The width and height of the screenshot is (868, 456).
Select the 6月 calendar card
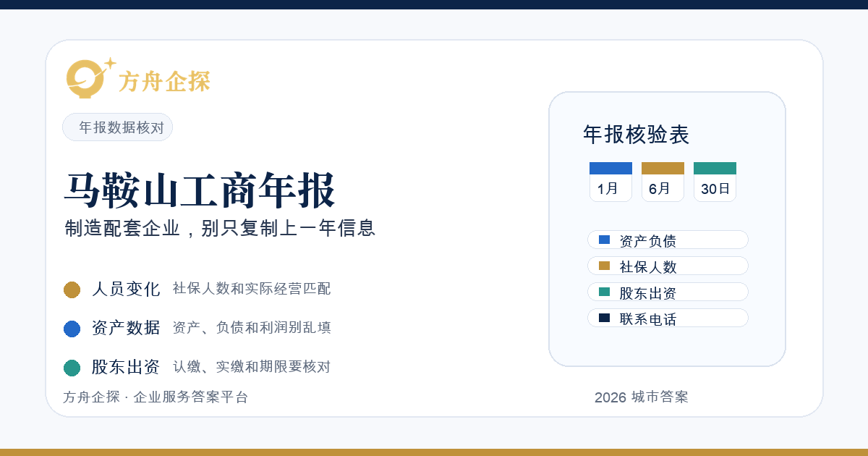[663, 182]
